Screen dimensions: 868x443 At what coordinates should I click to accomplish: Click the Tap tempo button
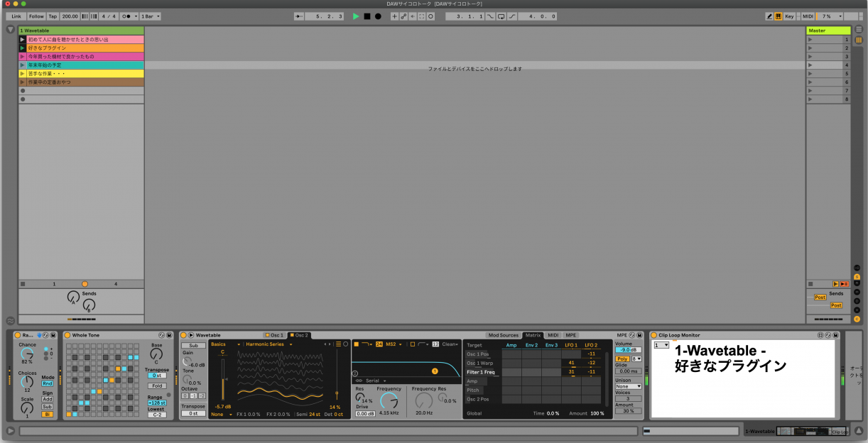tap(53, 16)
